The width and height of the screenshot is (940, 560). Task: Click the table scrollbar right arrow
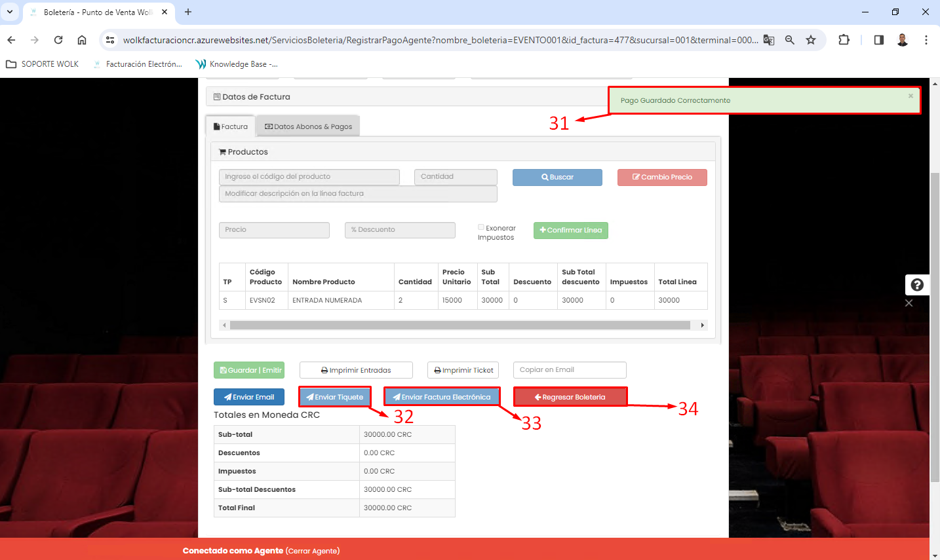click(703, 325)
